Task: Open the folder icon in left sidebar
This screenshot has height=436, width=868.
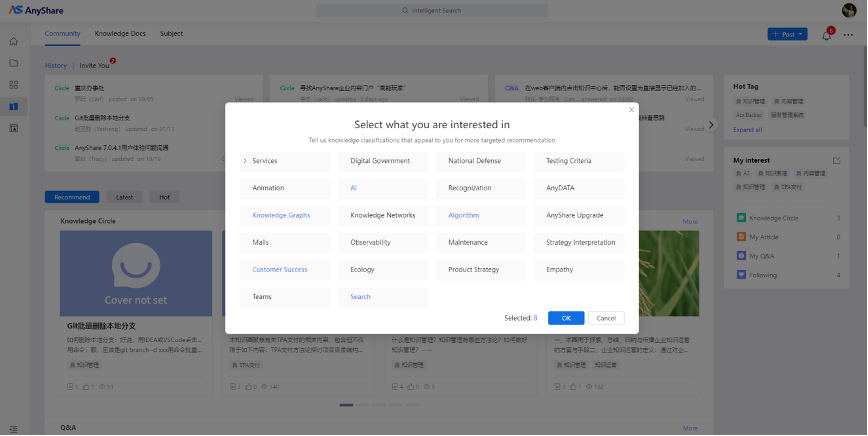Action: pos(13,63)
